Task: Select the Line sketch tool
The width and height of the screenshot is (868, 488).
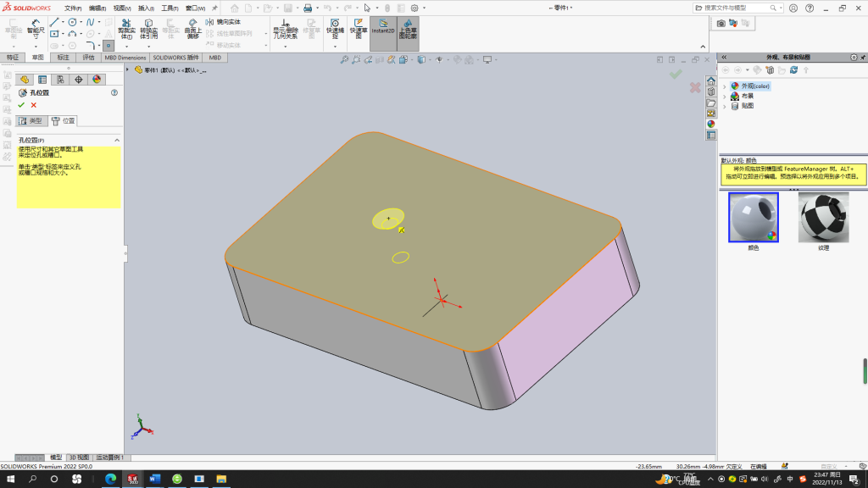Action: 54,22
